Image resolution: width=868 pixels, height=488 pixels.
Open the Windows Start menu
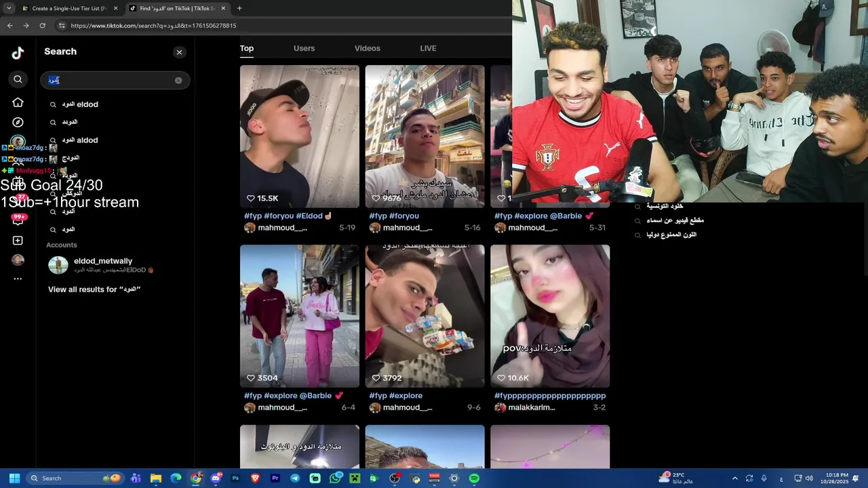pos(14,479)
